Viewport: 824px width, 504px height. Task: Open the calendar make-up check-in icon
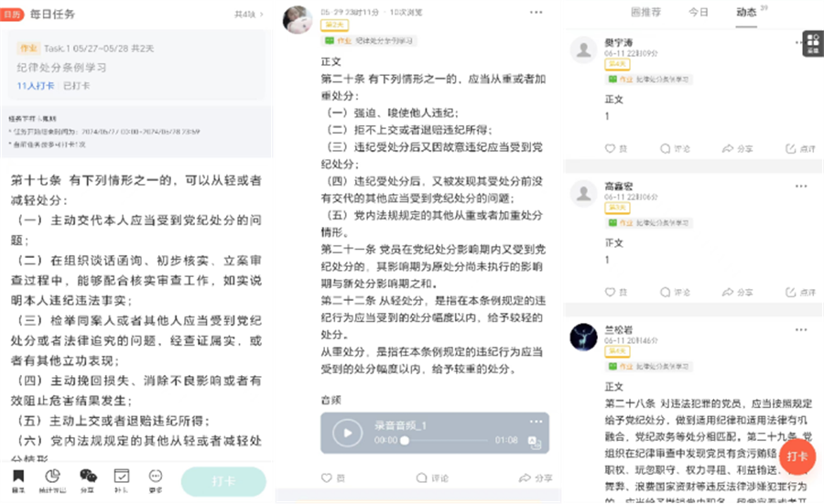tap(122, 480)
